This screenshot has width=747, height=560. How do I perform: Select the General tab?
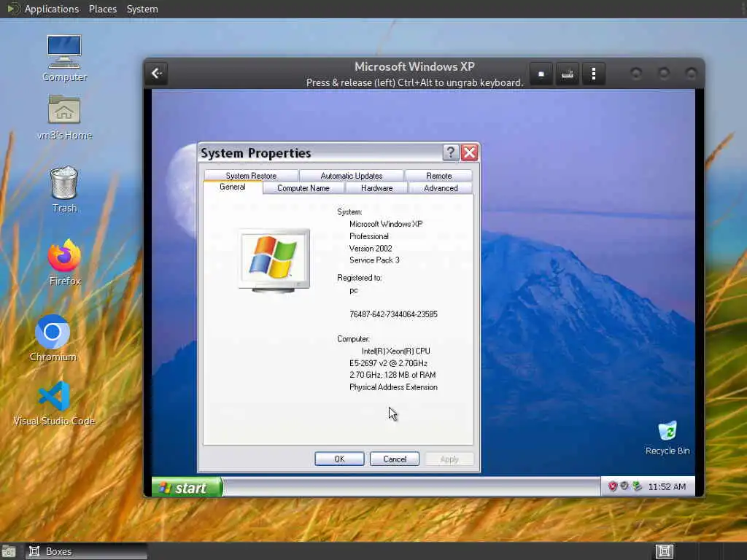pyautogui.click(x=233, y=187)
